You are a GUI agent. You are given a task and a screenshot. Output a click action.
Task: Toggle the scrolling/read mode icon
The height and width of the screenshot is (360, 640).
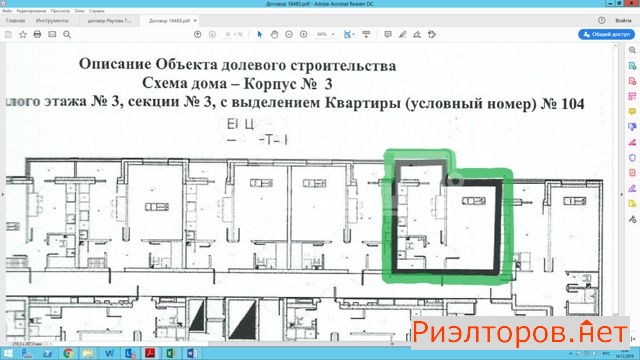(x=366, y=35)
